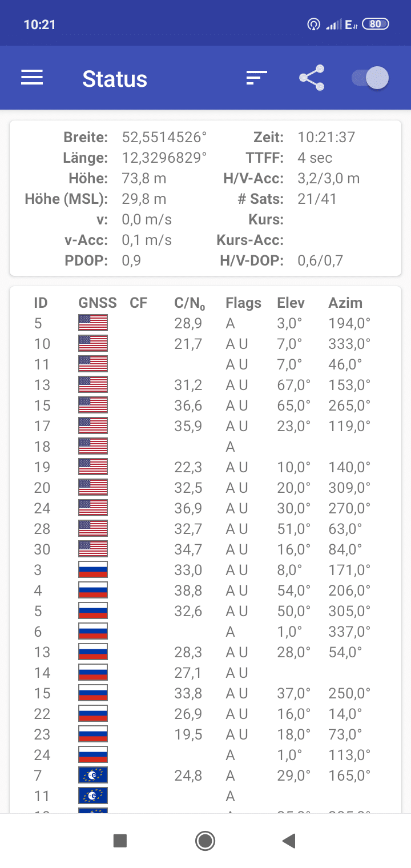Viewport: 411px width, 868px height.
Task: Tap the Breite latitude value
Action: coord(164,137)
